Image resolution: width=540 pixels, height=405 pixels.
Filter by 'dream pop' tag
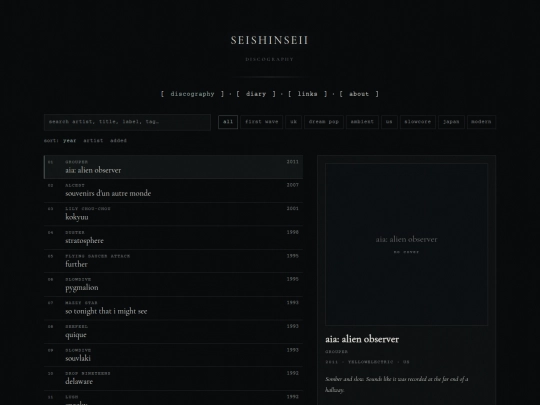324,122
